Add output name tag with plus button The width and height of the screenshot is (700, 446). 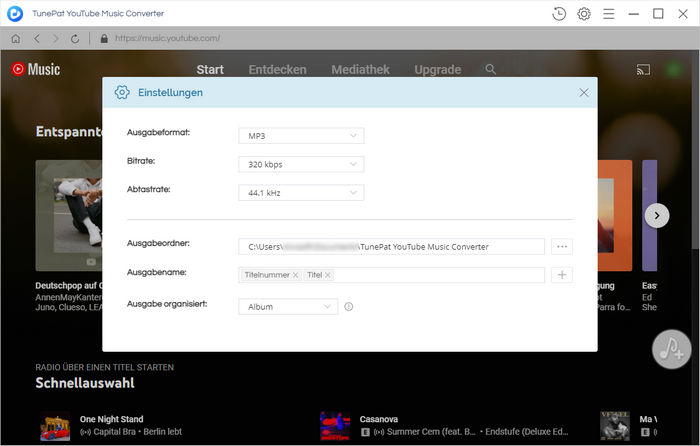coord(562,275)
